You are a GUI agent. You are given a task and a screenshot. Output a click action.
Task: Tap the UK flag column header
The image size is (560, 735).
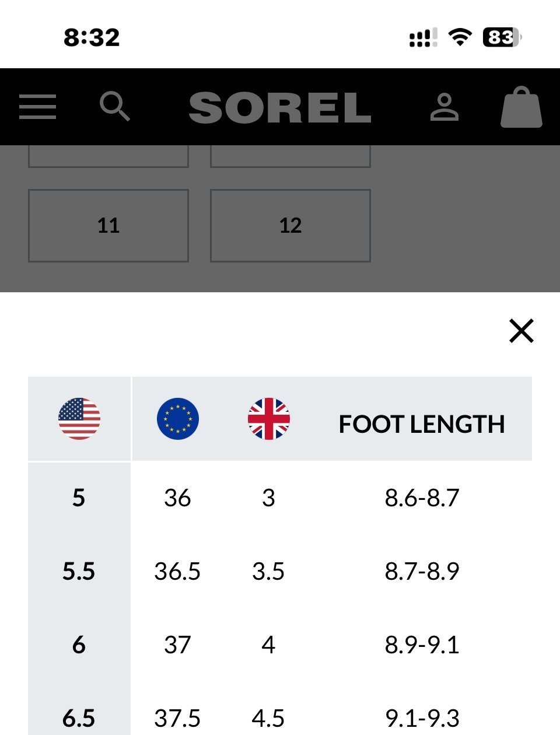pyautogui.click(x=269, y=419)
